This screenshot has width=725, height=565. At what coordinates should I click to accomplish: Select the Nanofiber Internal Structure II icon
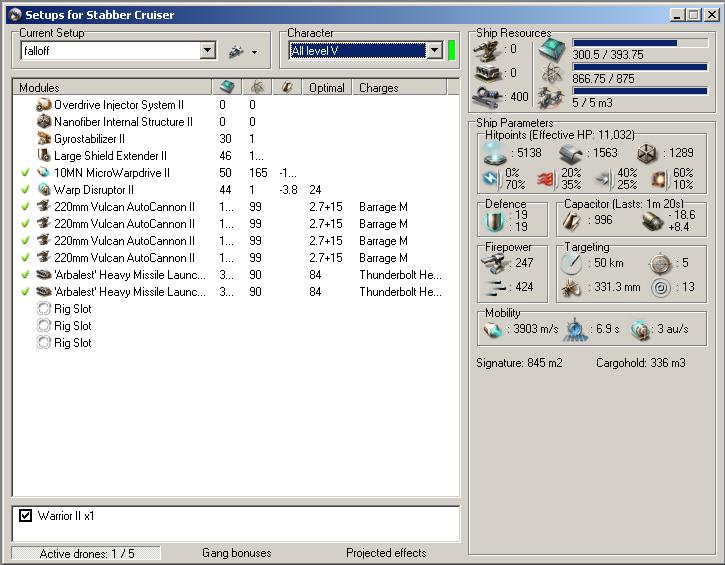(43, 122)
